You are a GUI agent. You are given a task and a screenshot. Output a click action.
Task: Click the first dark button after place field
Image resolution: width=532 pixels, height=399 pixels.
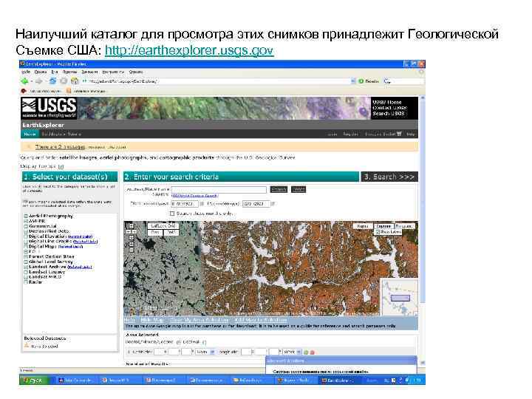tap(279, 189)
